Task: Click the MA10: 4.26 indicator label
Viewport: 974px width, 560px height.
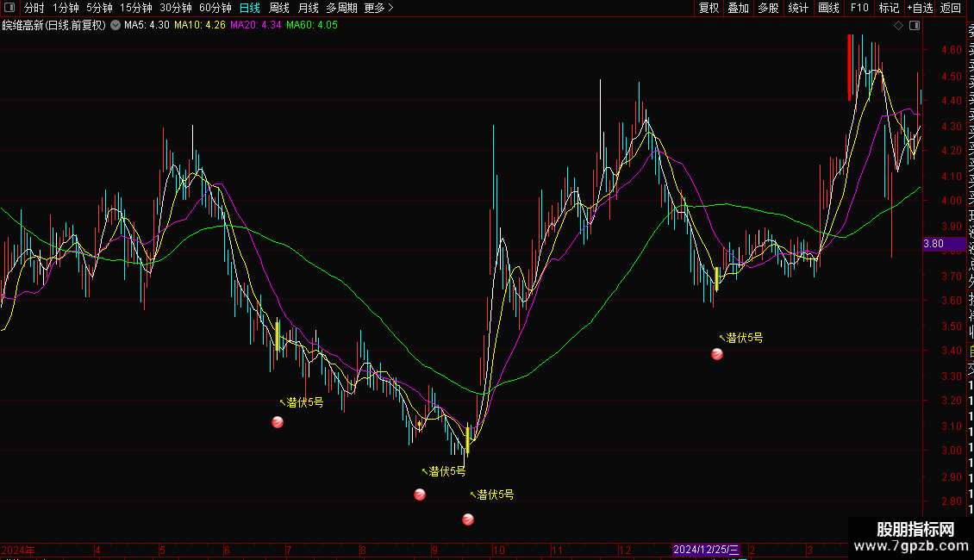Action: (199, 26)
